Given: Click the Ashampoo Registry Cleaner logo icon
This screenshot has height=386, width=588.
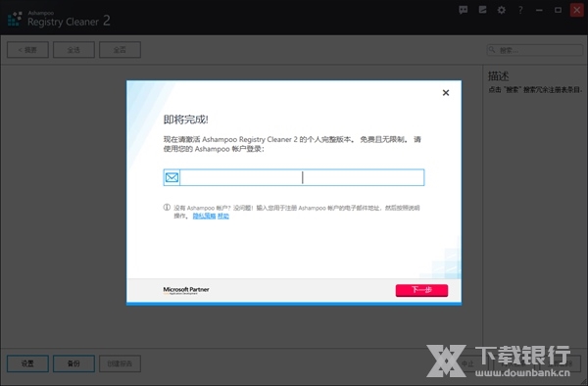Looking at the screenshot, I should [x=15, y=19].
